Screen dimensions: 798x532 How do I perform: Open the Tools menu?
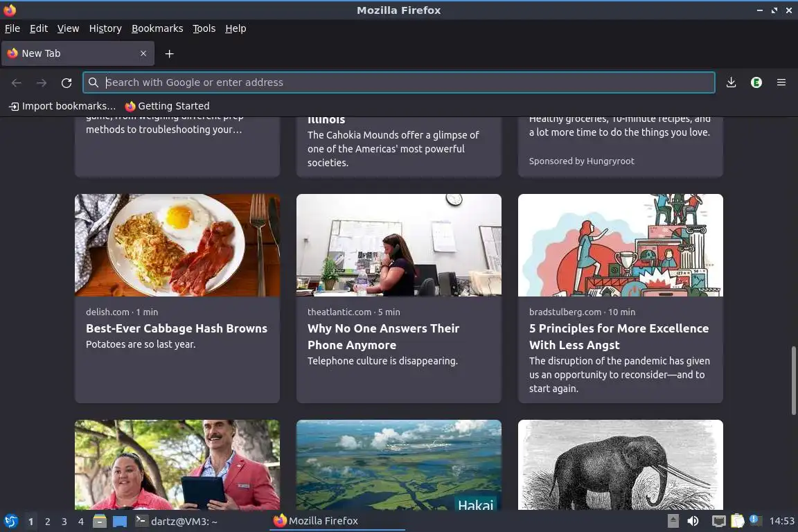coord(204,28)
